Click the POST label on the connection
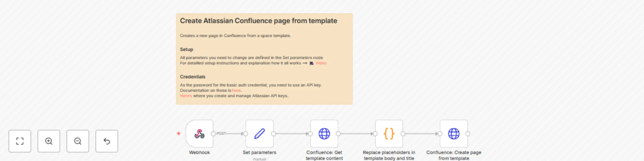The image size is (644, 161). [221, 133]
